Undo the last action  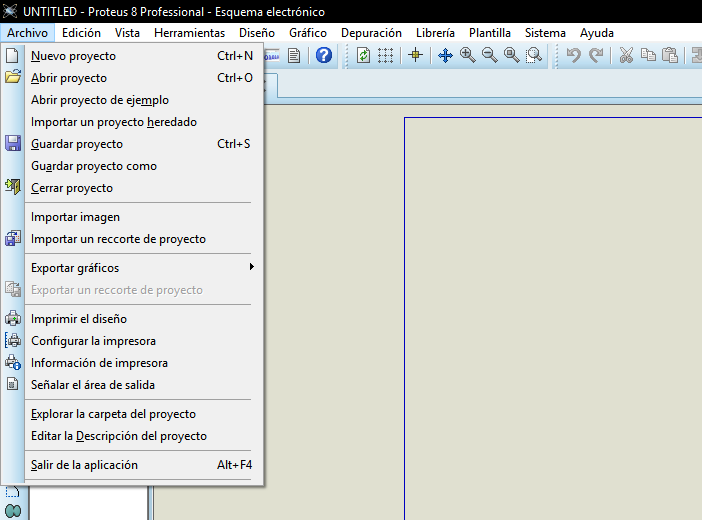(574, 55)
